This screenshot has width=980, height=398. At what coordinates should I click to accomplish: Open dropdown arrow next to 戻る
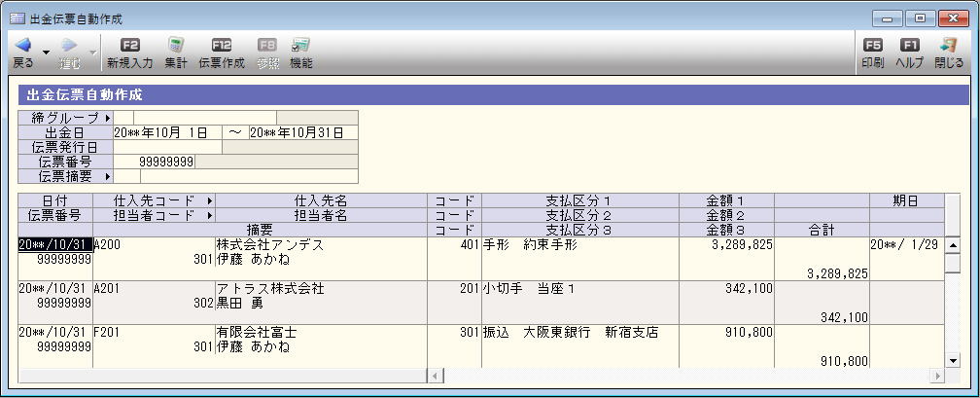point(46,54)
